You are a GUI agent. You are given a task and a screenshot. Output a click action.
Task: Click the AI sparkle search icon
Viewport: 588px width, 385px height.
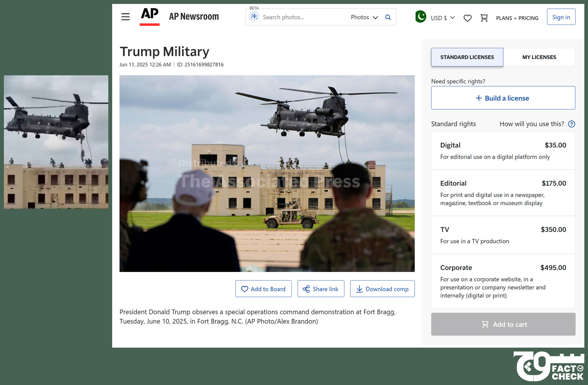(x=254, y=17)
